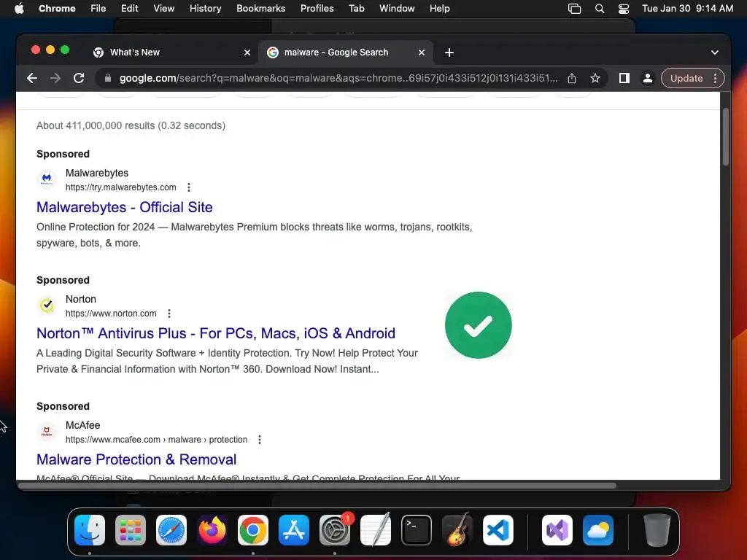Viewport: 747px width, 560px height.
Task: Open ad options for Norton result
Action: point(169,314)
